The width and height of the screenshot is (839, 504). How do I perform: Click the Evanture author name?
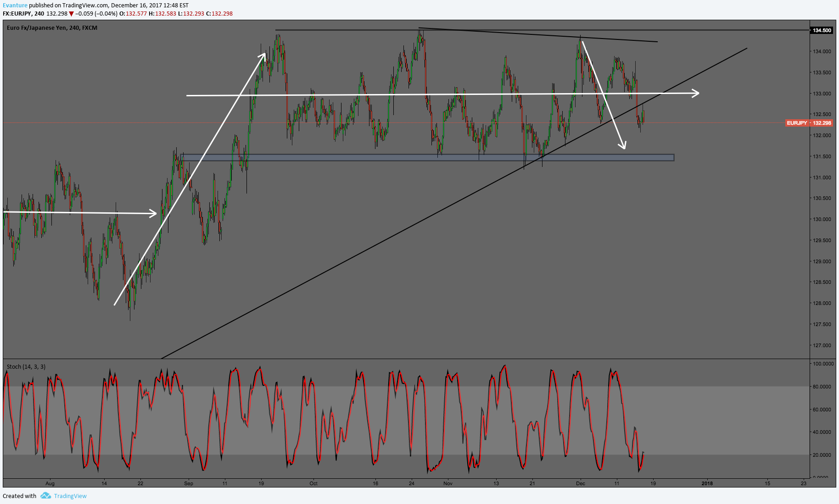(15, 6)
